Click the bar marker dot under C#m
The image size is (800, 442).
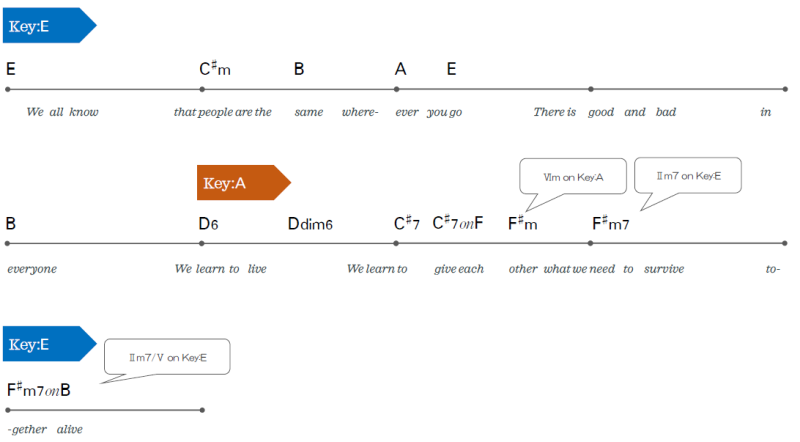click(202, 89)
